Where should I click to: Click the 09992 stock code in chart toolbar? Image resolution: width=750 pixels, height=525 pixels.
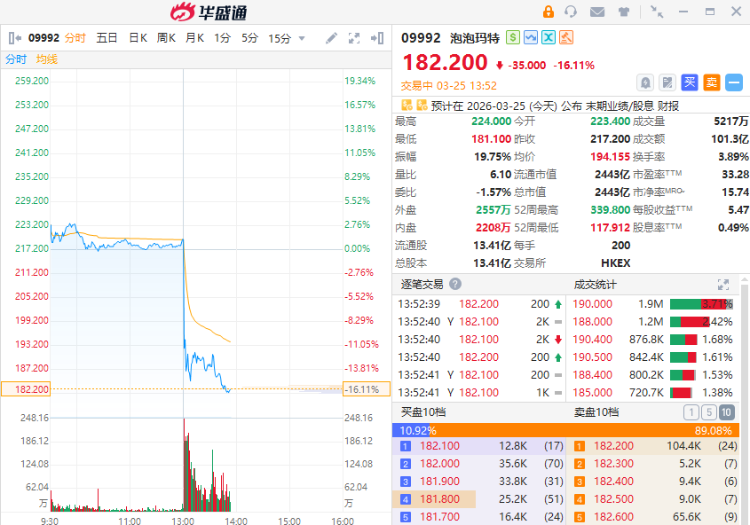(x=44, y=38)
